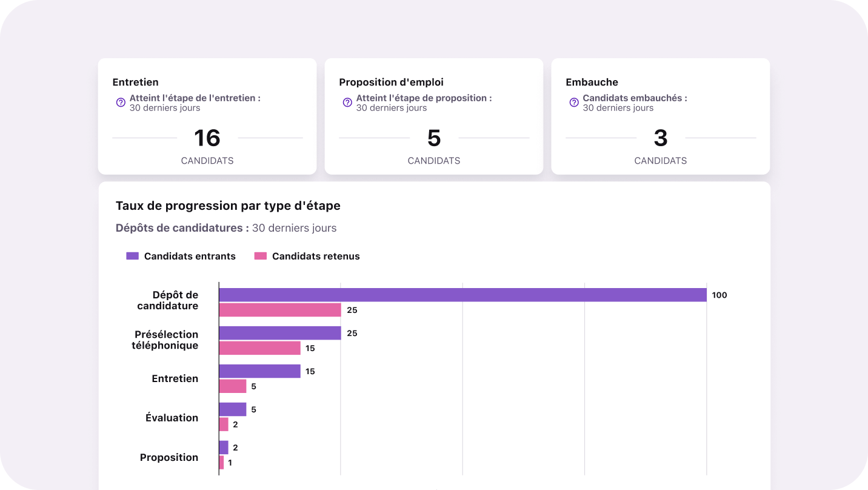The height and width of the screenshot is (490, 868).
Task: Select the purple Entretien bar in the chart
Action: pyautogui.click(x=259, y=371)
